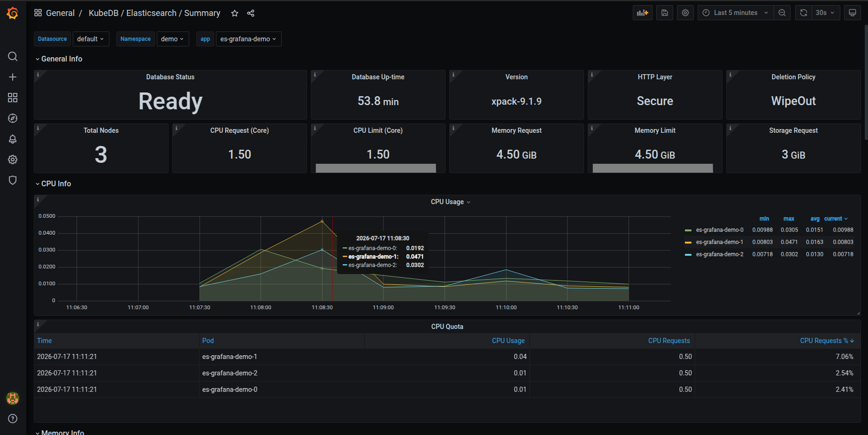The image size is (868, 435).
Task: Open the Last 5 minutes time picker
Action: [735, 13]
